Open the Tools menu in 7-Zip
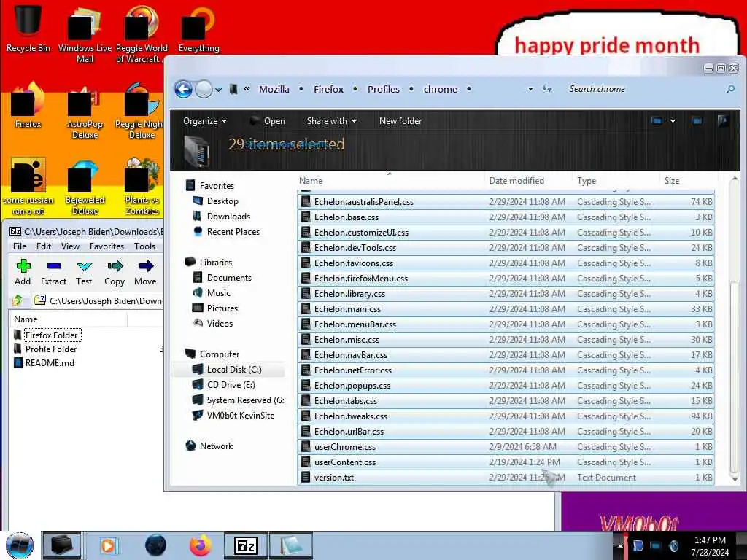Image resolution: width=747 pixels, height=560 pixels. tap(145, 246)
